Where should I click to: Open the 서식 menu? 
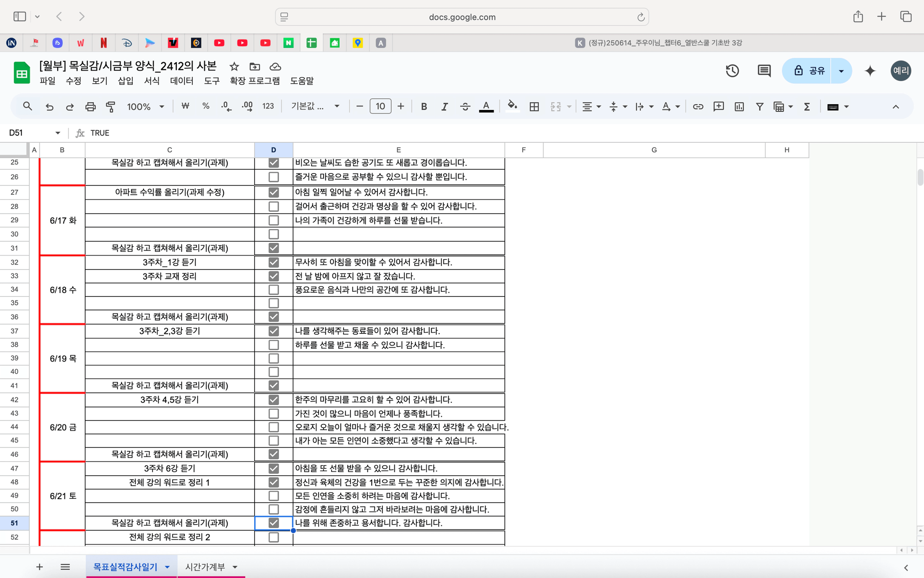tap(152, 81)
